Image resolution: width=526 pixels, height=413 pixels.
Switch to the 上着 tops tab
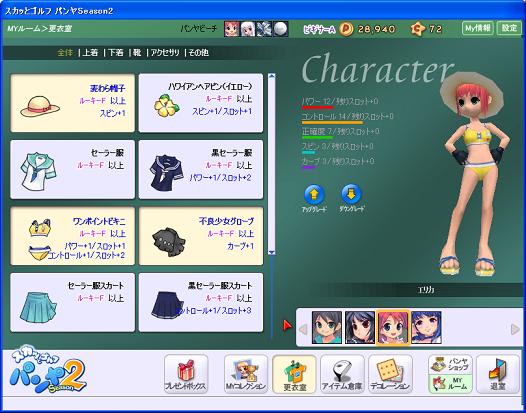point(90,53)
